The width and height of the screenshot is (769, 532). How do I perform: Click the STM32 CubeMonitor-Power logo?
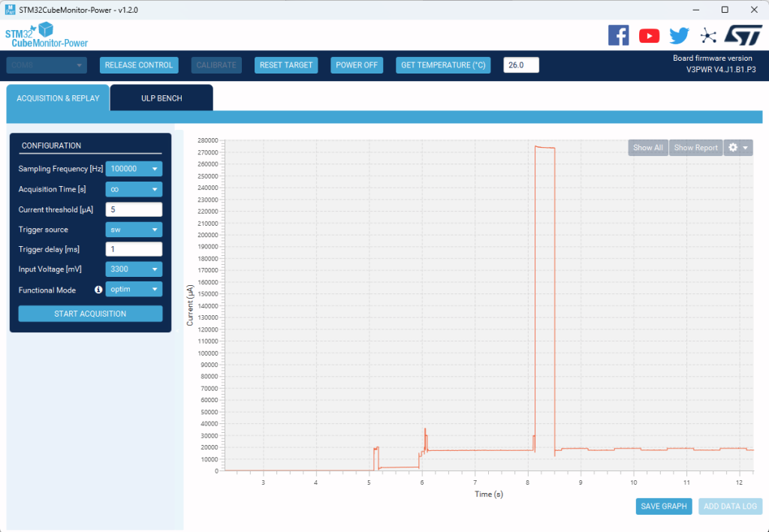click(46, 35)
